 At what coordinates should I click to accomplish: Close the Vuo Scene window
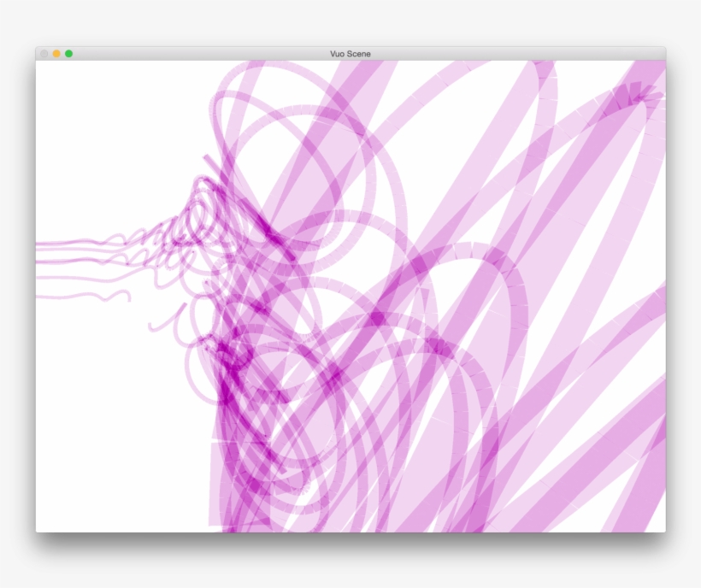pos(44,52)
